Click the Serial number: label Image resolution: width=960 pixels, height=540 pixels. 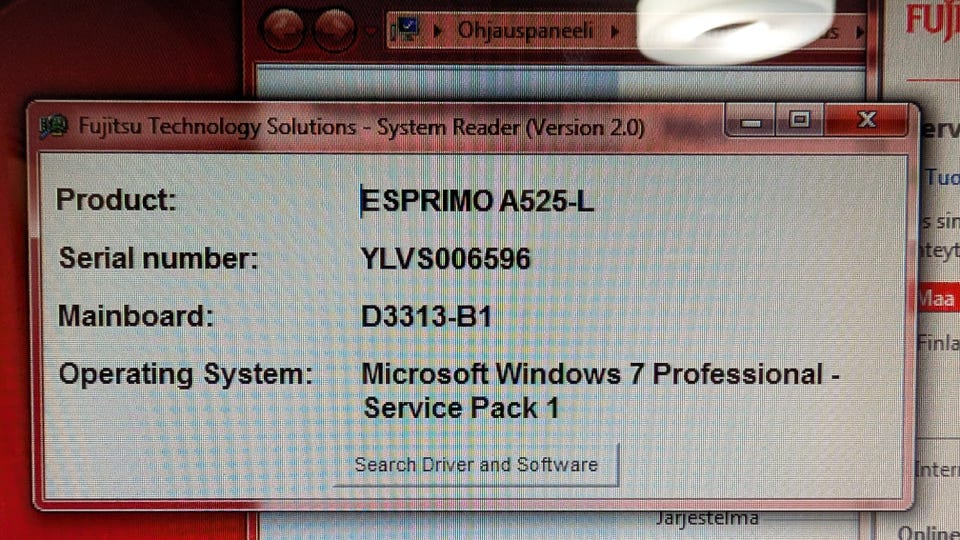pyautogui.click(x=158, y=258)
